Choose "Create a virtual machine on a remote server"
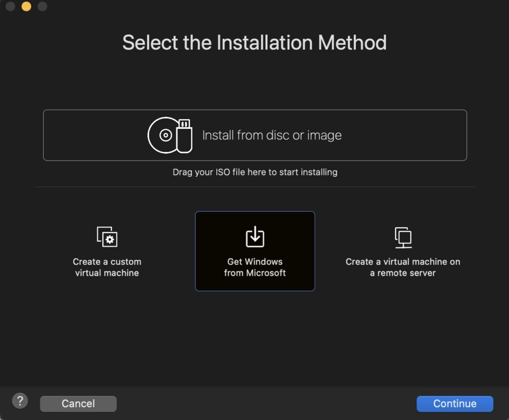The height and width of the screenshot is (420, 509). tap(403, 267)
